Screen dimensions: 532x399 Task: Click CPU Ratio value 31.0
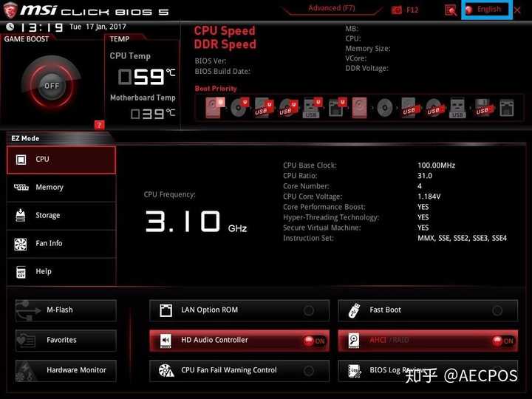click(425, 176)
